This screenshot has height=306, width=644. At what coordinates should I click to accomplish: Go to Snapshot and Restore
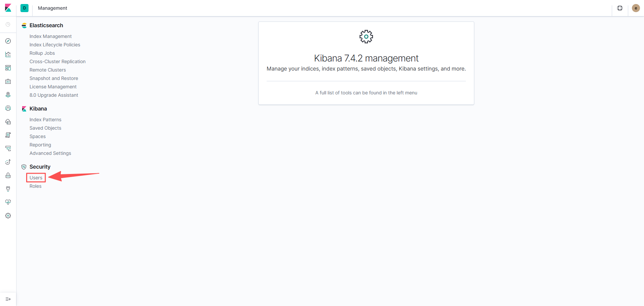[x=54, y=78]
